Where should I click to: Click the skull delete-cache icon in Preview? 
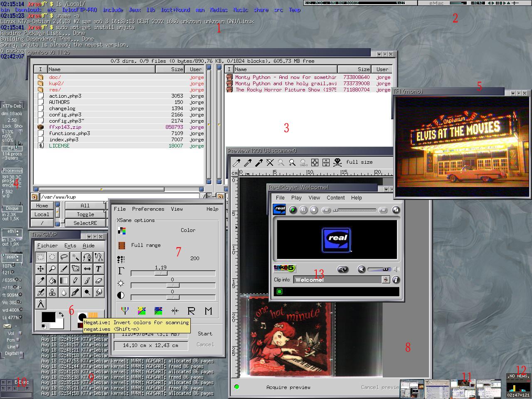click(x=337, y=163)
